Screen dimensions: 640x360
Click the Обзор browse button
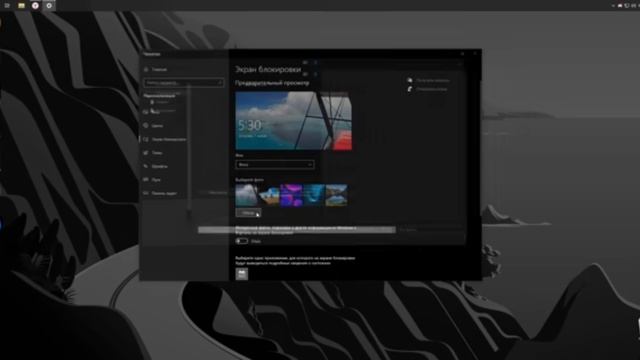click(x=248, y=213)
